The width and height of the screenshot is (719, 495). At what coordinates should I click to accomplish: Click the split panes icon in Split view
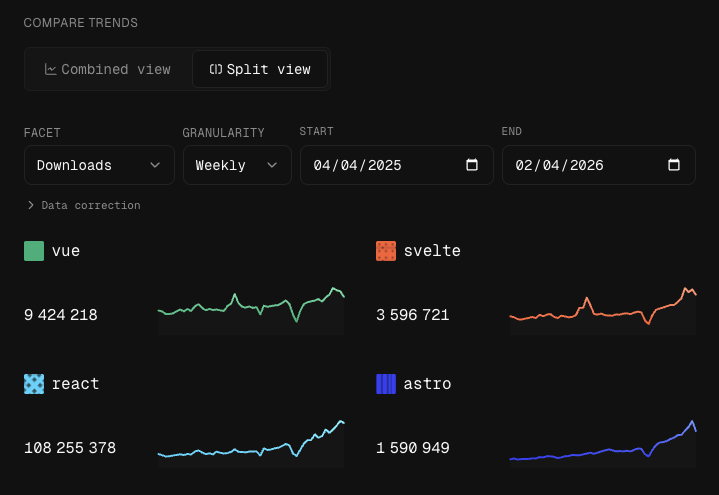(215, 70)
